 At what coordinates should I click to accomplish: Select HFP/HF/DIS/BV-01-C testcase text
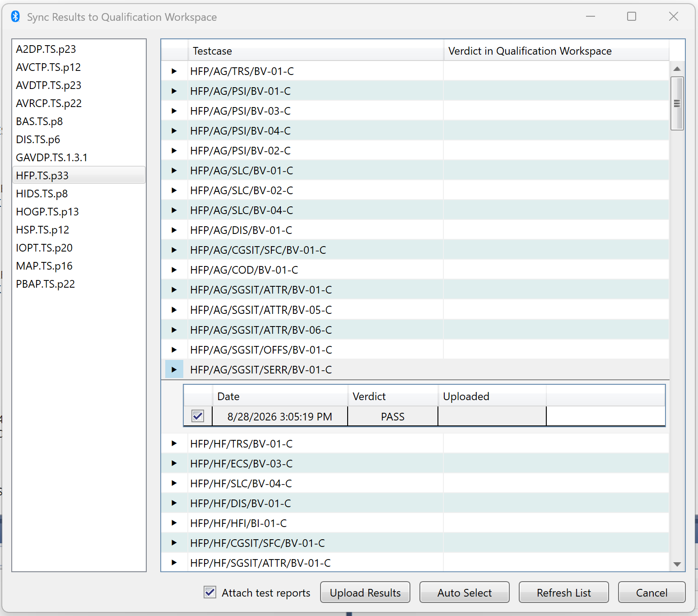pyautogui.click(x=241, y=503)
